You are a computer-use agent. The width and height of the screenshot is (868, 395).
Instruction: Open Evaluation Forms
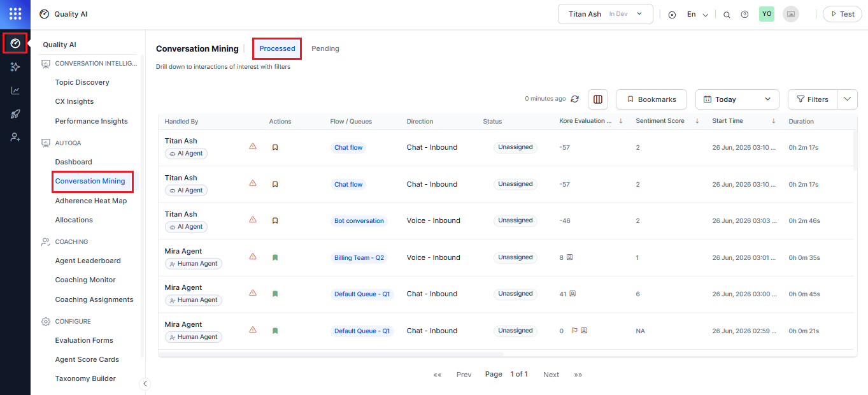[84, 340]
